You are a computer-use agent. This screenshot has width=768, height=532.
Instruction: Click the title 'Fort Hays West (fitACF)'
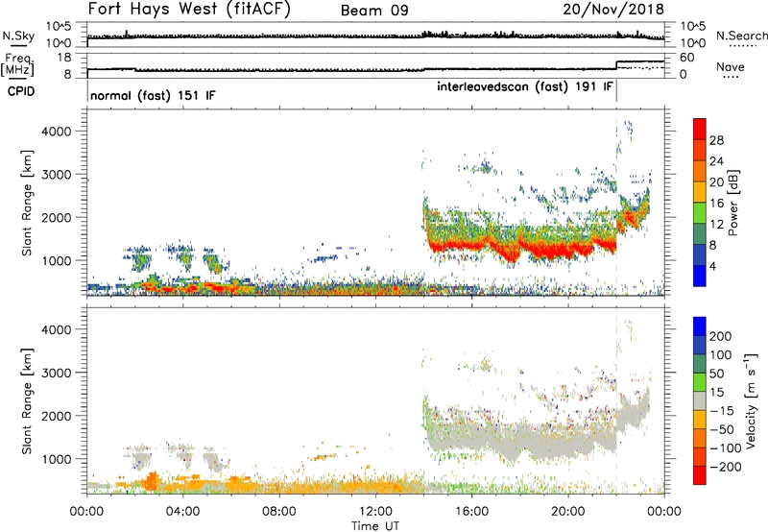pos(189,10)
